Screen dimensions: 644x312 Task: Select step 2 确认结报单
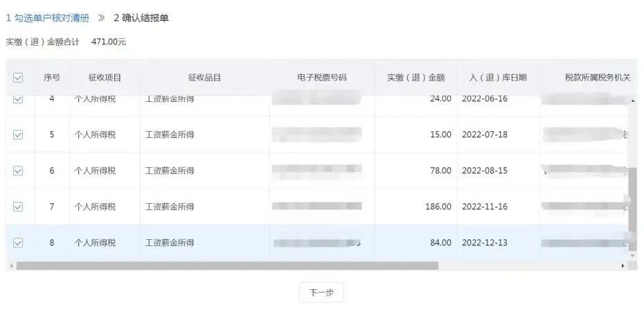tap(141, 18)
